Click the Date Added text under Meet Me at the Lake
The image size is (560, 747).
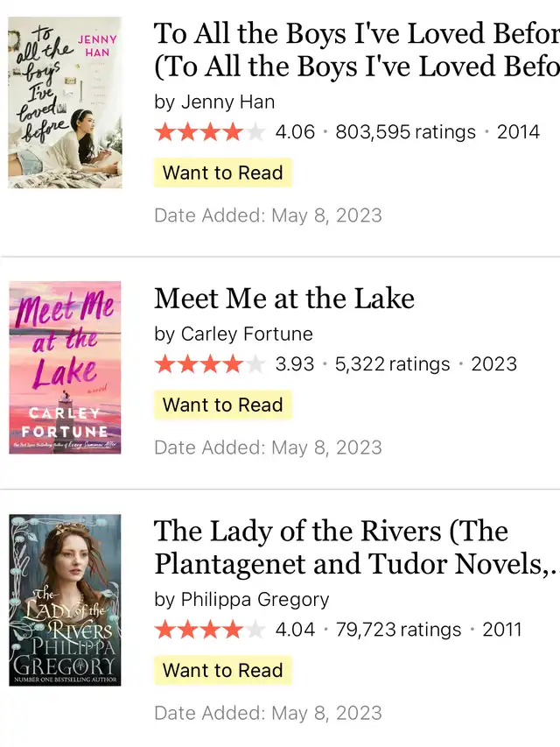coord(268,447)
